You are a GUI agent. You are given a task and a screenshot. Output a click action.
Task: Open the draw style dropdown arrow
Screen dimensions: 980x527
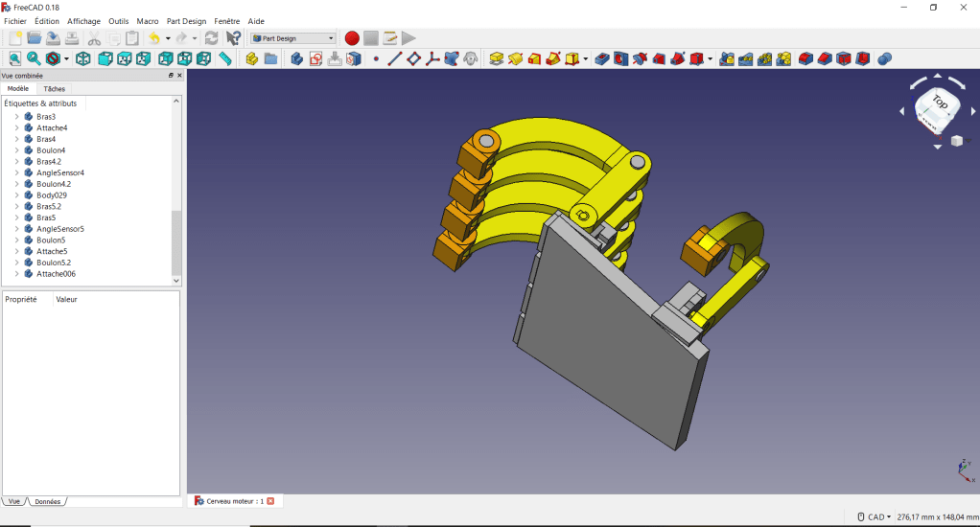tap(65, 59)
